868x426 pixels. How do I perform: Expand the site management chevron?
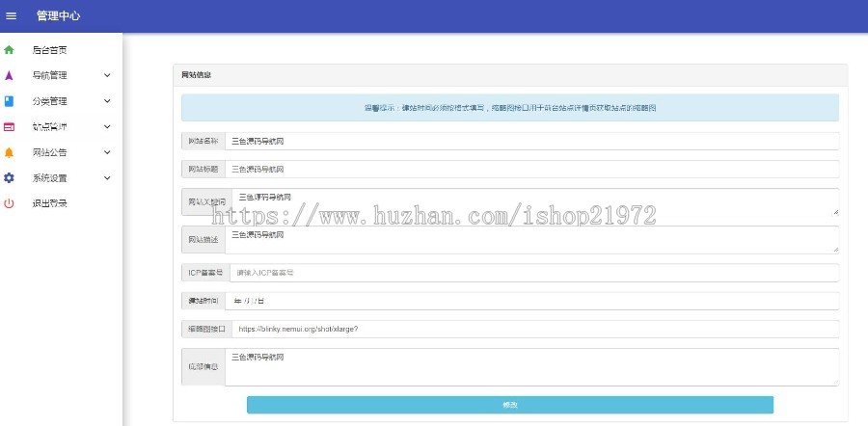[107, 126]
